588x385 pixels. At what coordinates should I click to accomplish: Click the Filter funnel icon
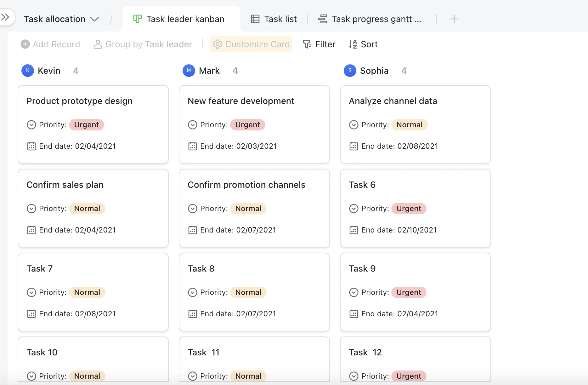click(x=307, y=44)
